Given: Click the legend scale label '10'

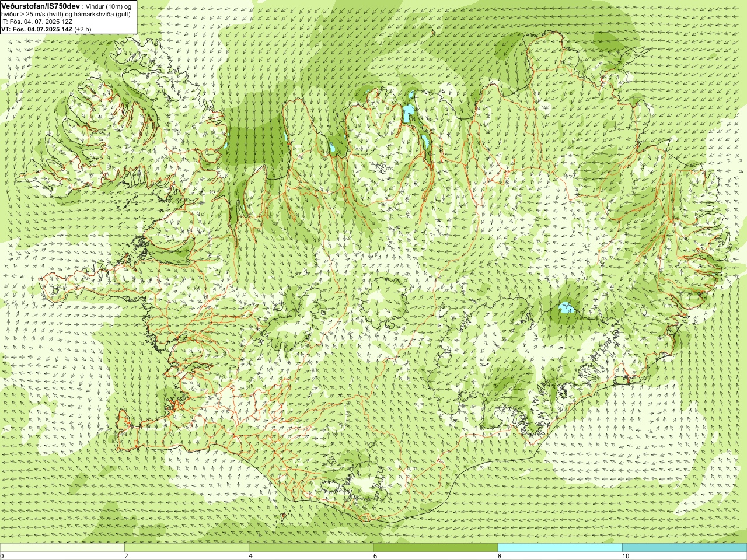Looking at the screenshot, I should (x=625, y=556).
